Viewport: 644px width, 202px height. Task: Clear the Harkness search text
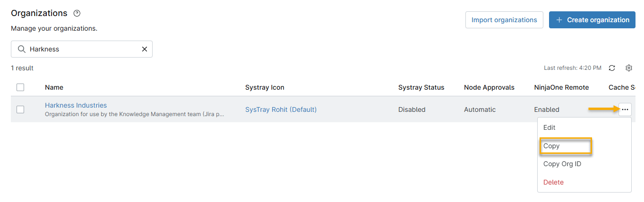[145, 49]
